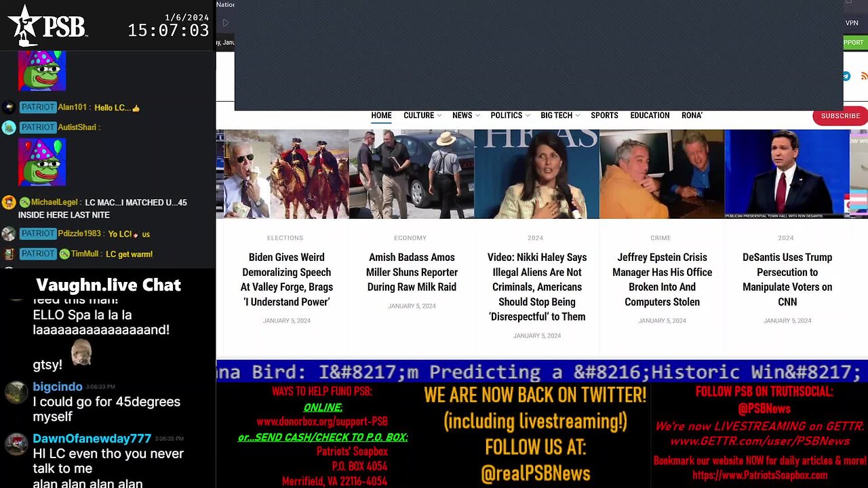
Task: Click @PSBNews TruthSocial handle
Action: 764,409
